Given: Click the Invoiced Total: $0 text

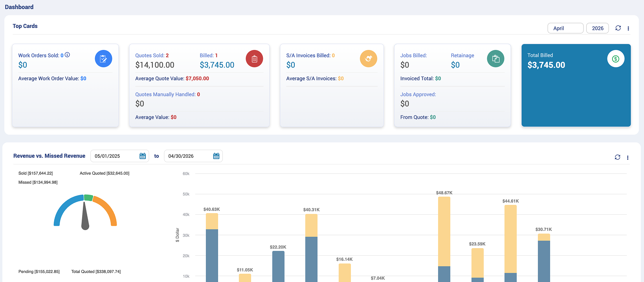Looking at the screenshot, I should point(420,79).
